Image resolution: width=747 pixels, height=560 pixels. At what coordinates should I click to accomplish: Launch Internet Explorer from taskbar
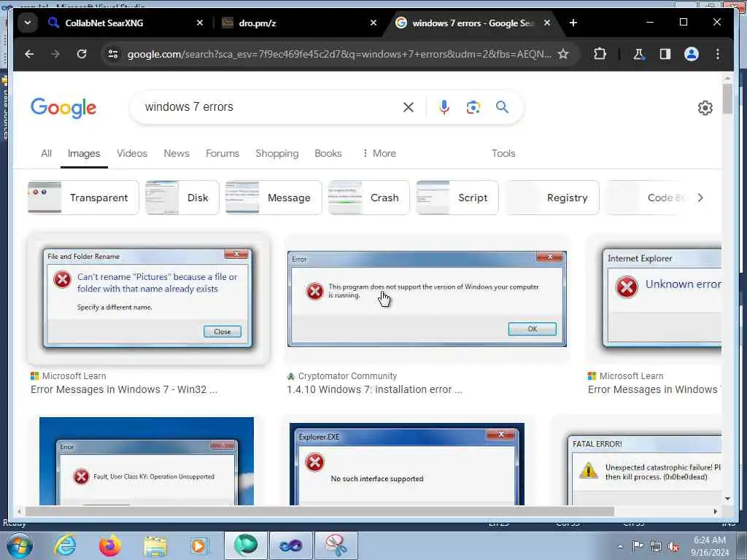[65, 545]
